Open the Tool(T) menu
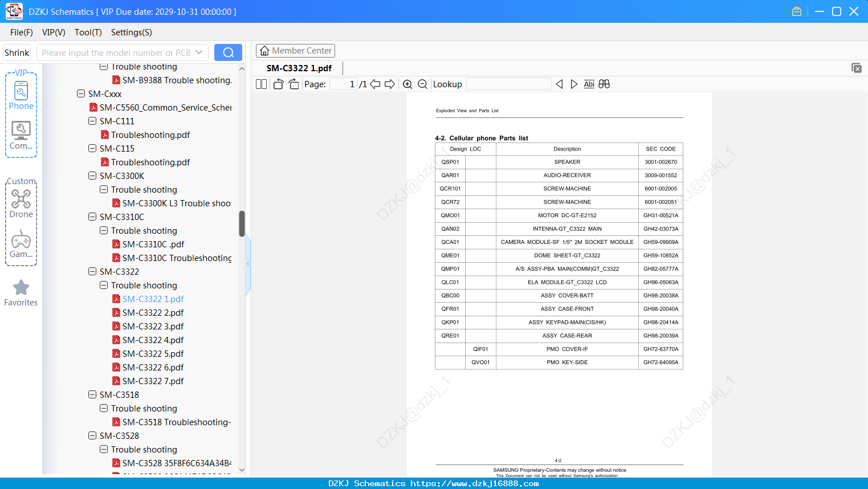 pos(88,32)
